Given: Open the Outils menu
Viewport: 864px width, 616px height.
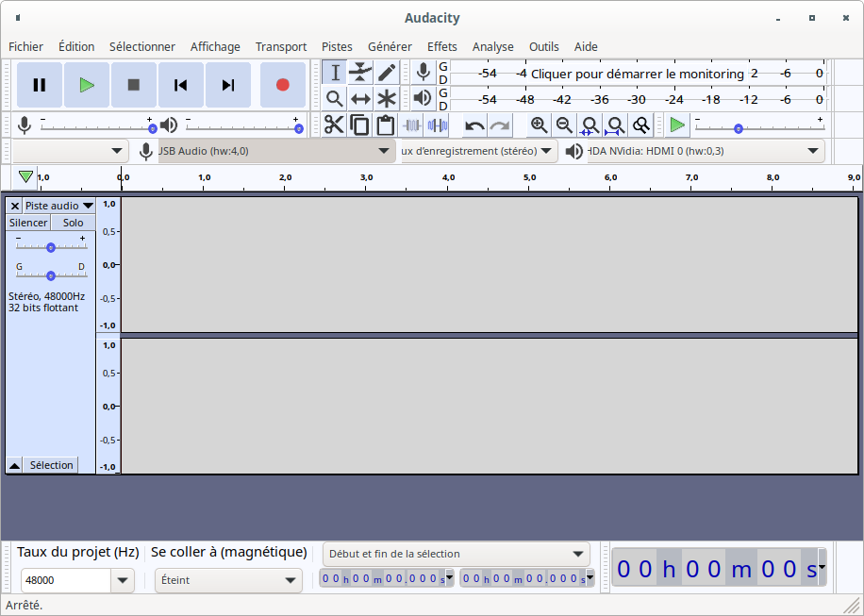Looking at the screenshot, I should [544, 47].
